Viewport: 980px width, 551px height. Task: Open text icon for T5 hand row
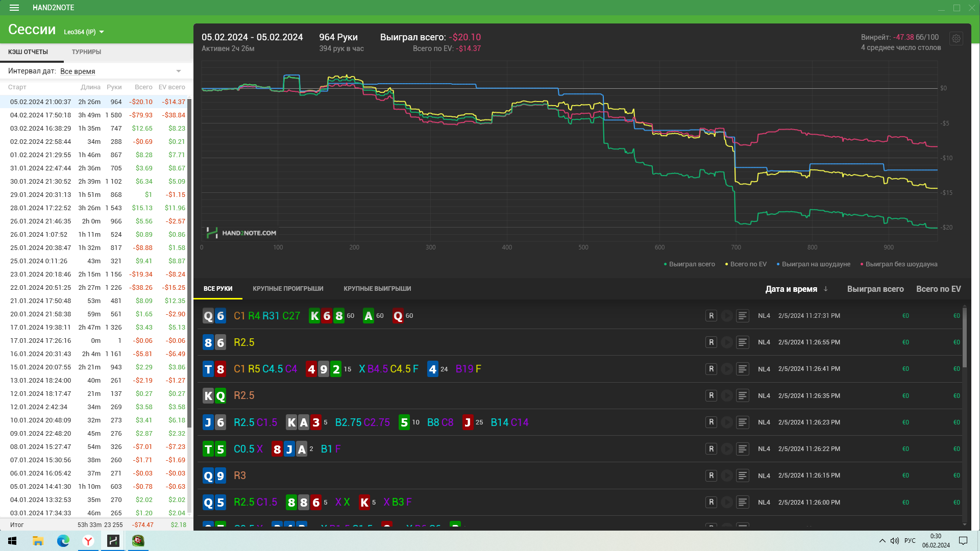[743, 449]
